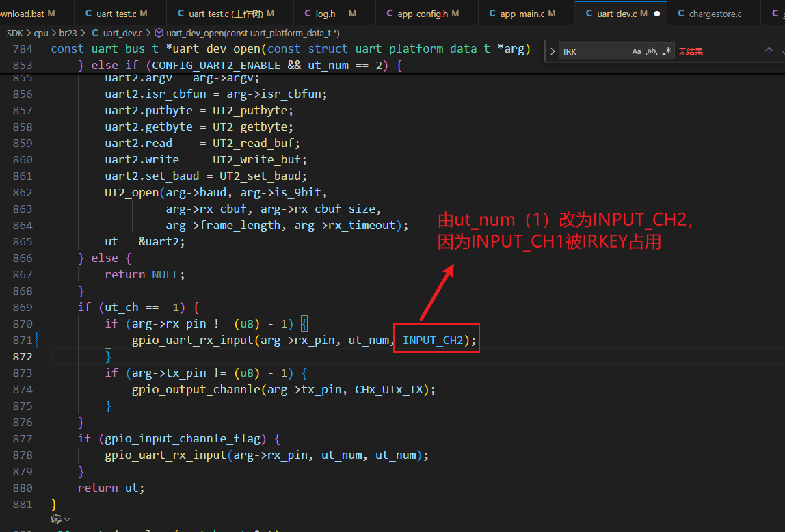Click gpio_input_channle_flag on line 877
This screenshot has height=532, width=785.
(183, 438)
